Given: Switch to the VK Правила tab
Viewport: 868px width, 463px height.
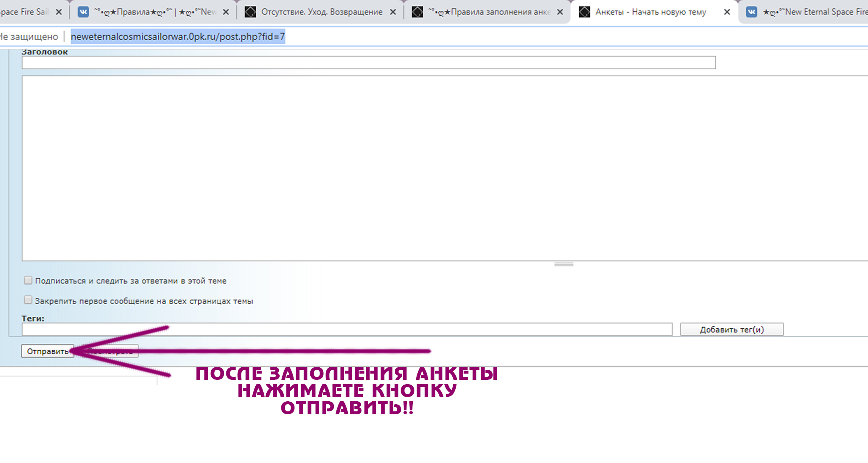Looking at the screenshot, I should (154, 12).
